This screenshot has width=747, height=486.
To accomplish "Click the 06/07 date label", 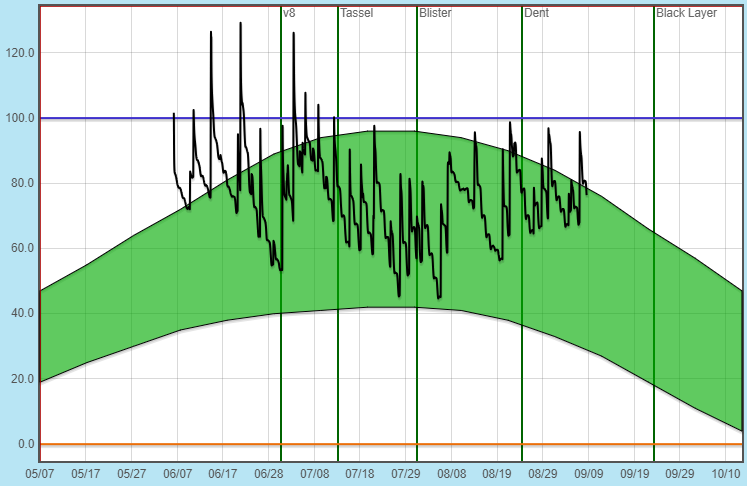I will tap(178, 474).
